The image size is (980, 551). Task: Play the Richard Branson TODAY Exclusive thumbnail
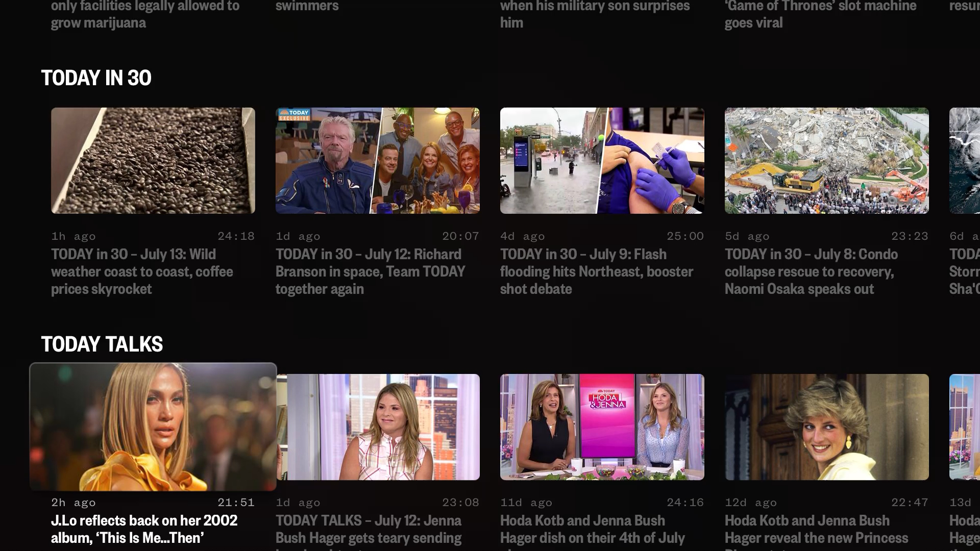[378, 160]
